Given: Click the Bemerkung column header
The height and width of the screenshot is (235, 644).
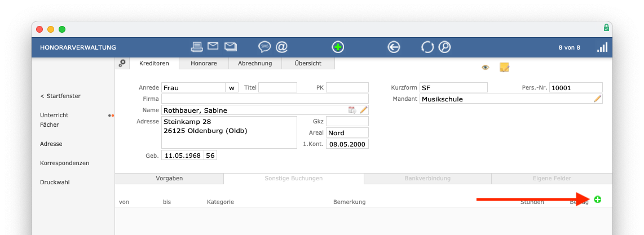Looking at the screenshot, I should click(x=350, y=202).
